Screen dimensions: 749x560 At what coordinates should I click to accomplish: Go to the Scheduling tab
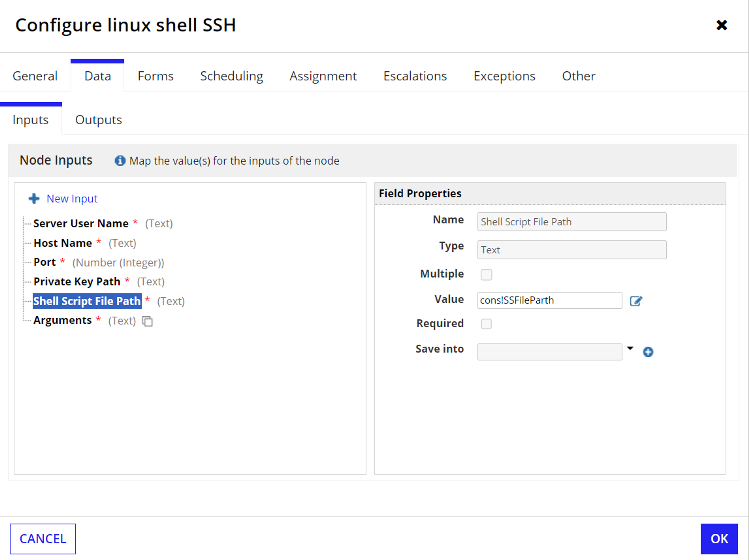[x=232, y=76]
